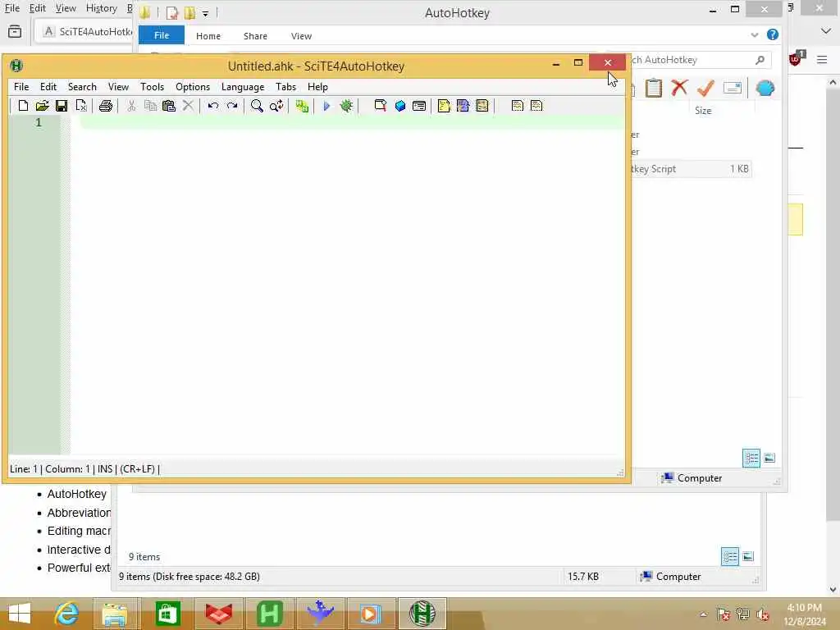Close the current file toolbar icon

(x=81, y=106)
